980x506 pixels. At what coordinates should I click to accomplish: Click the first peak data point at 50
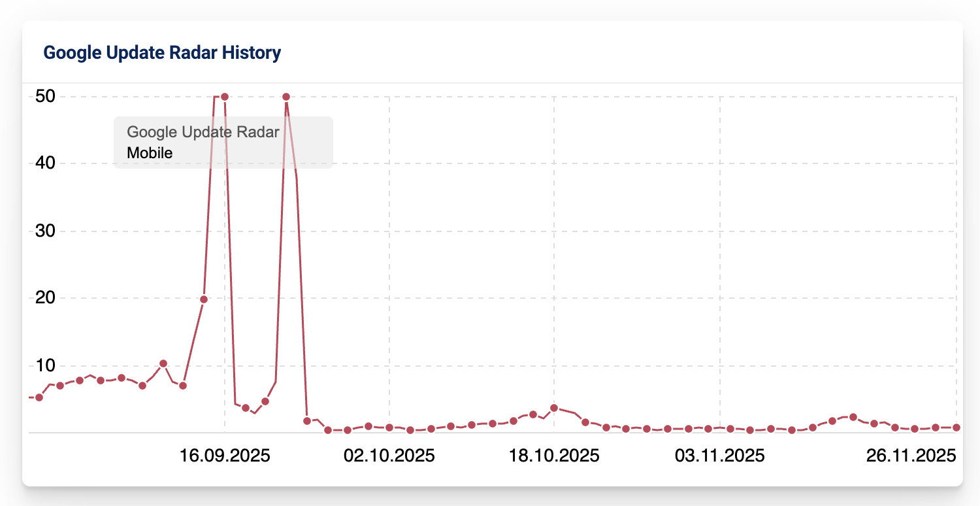[x=225, y=97]
